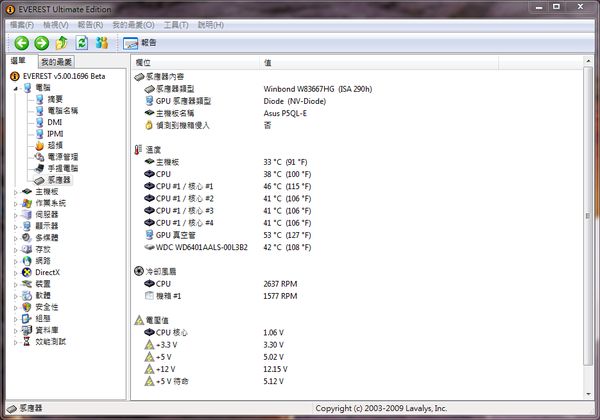This screenshot has height=420, width=600.
Task: Go forward with the green right arrow
Action: point(42,43)
